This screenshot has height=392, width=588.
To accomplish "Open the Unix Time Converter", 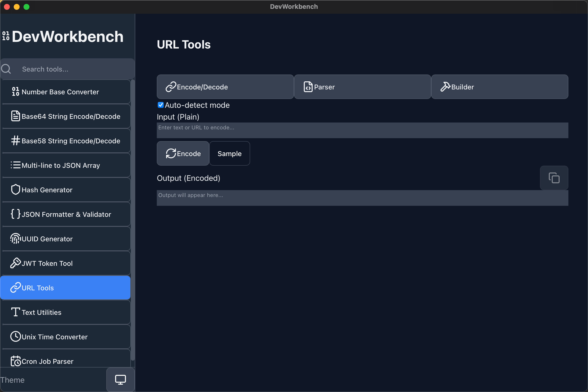I will (65, 337).
